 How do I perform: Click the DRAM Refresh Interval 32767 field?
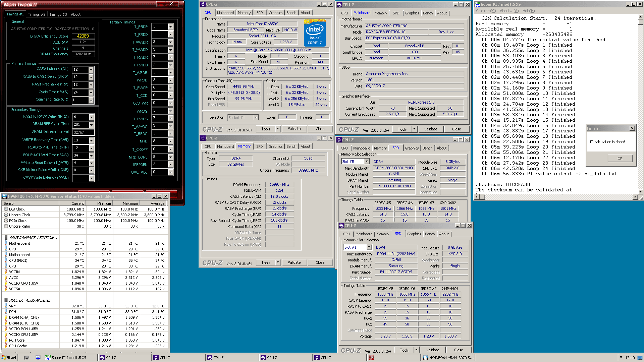pos(83,132)
